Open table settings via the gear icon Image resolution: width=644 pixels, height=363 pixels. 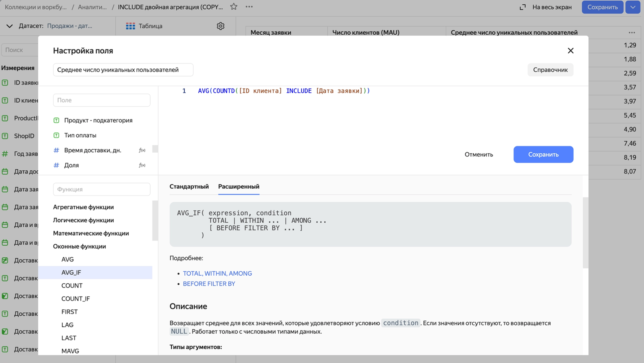221,26
